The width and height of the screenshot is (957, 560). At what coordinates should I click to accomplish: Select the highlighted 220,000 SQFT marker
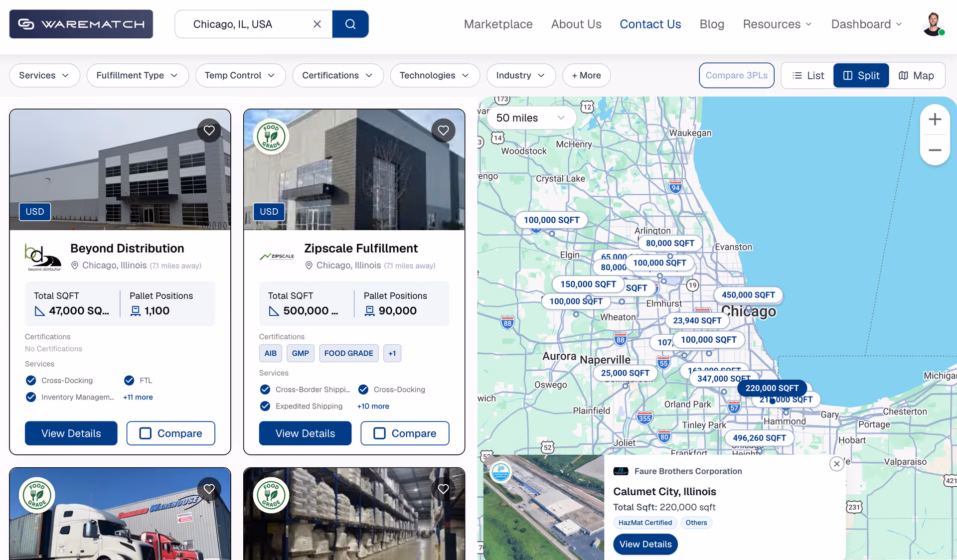(x=772, y=388)
